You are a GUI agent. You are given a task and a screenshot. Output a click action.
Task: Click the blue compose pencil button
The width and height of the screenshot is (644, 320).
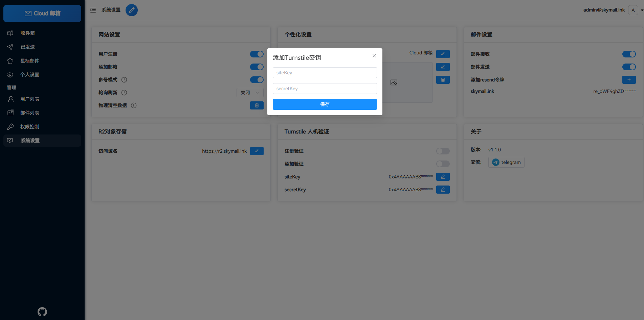pos(132,10)
